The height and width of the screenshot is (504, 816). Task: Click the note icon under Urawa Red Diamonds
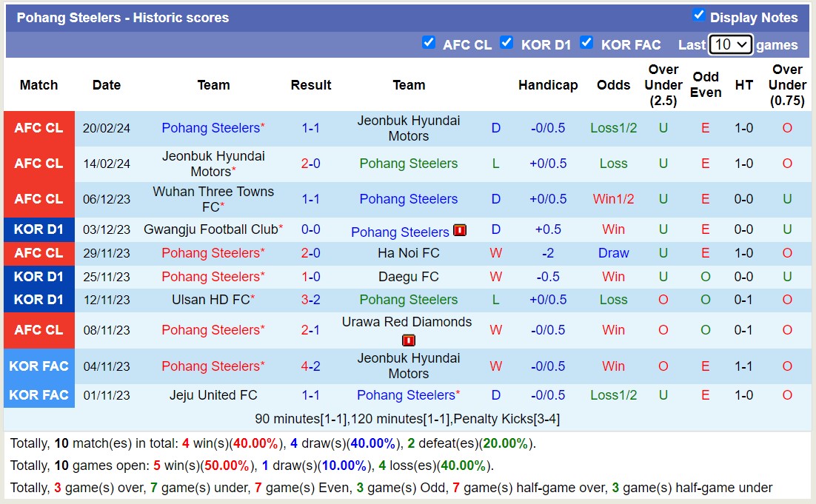tap(408, 340)
